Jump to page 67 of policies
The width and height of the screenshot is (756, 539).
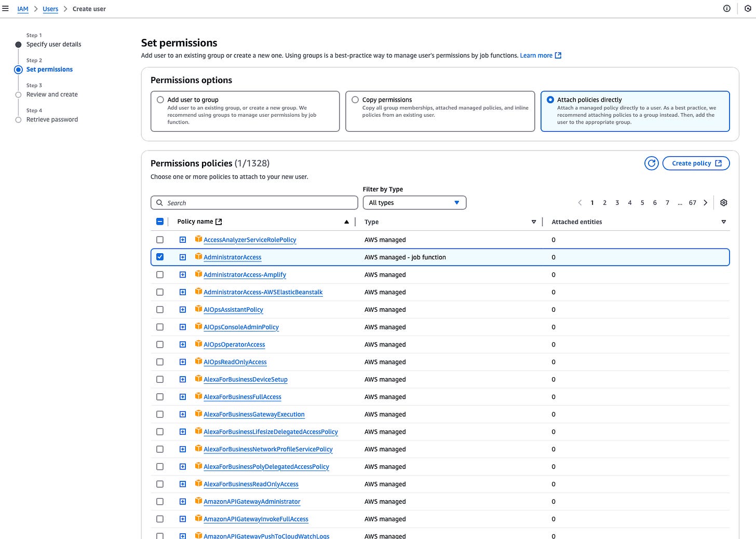(x=693, y=203)
